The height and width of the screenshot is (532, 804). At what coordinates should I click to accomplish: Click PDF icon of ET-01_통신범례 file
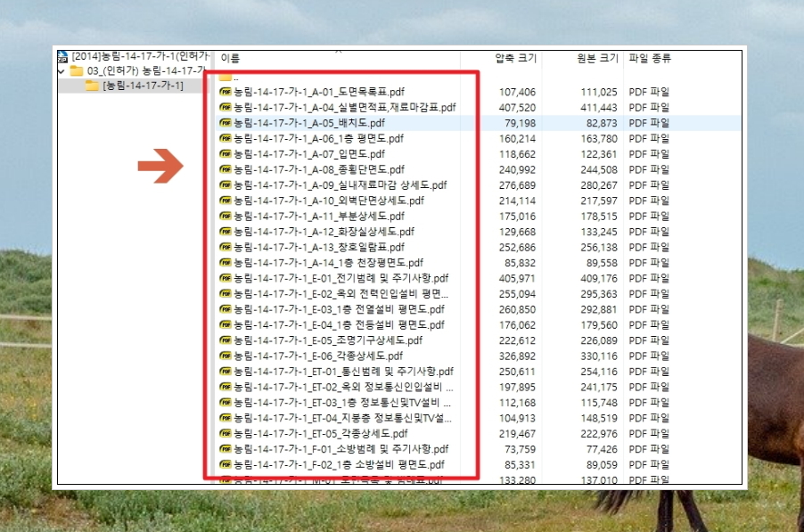pos(226,371)
